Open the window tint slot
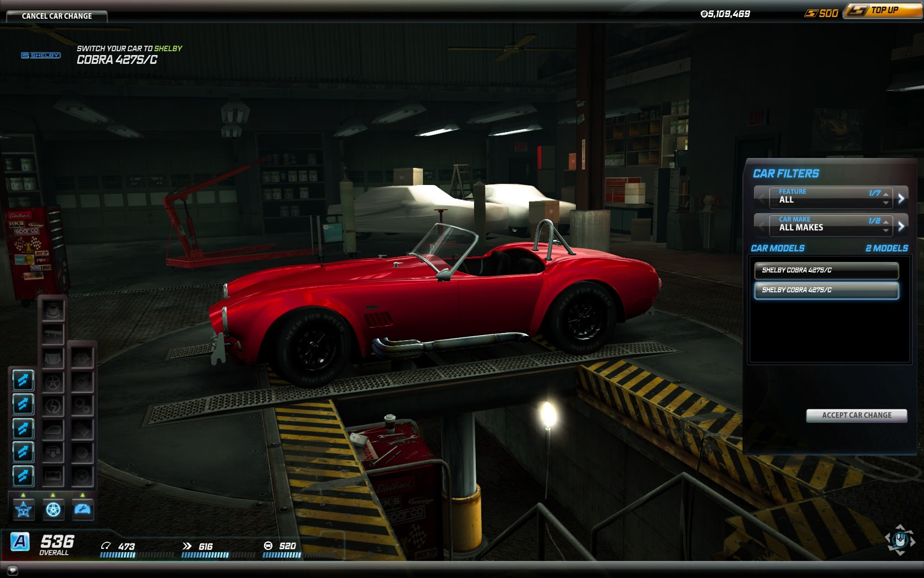This screenshot has width=924, height=578. pos(53,430)
